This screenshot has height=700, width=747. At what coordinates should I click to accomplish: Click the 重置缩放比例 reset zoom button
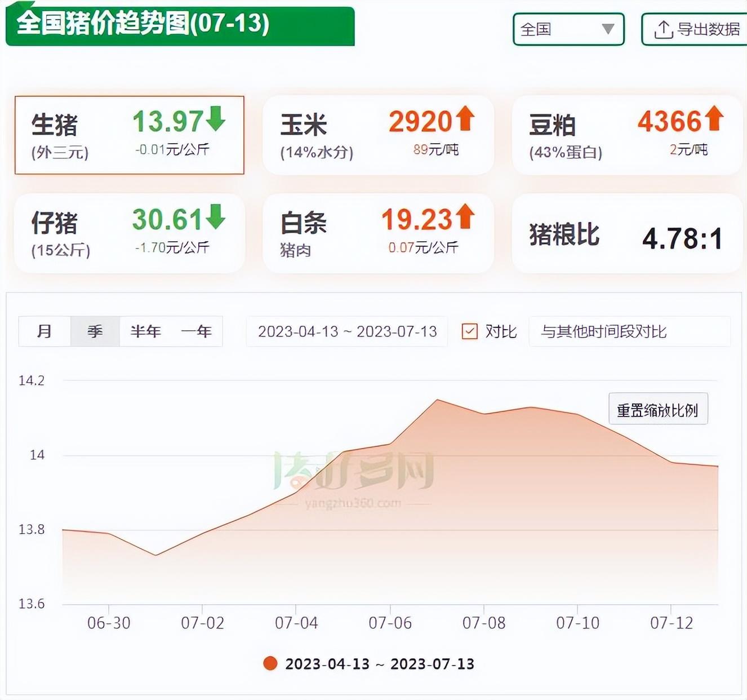pos(658,409)
